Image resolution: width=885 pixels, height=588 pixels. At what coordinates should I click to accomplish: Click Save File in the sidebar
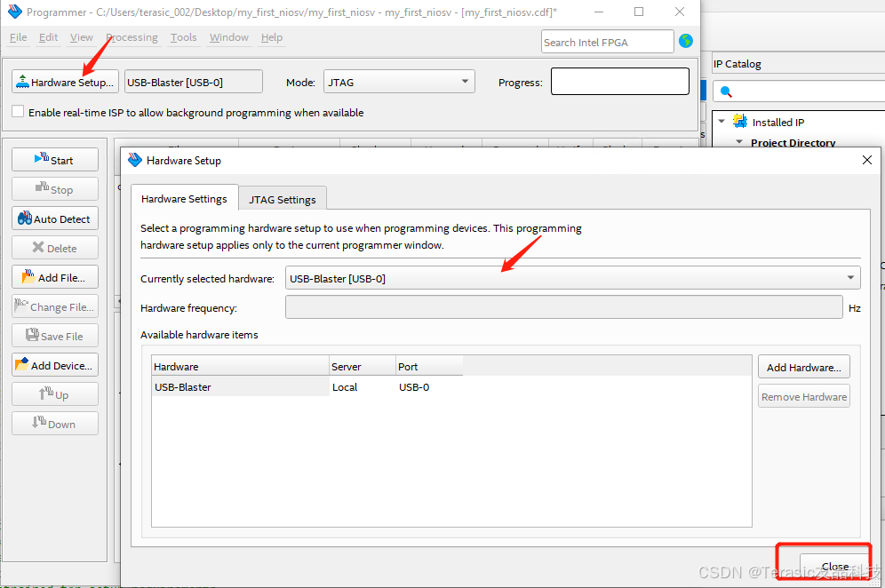[55, 336]
